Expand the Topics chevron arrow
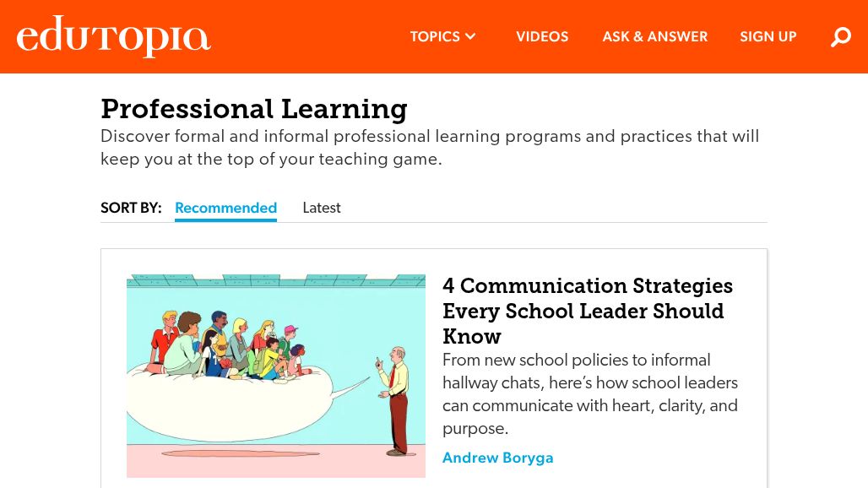 point(471,37)
